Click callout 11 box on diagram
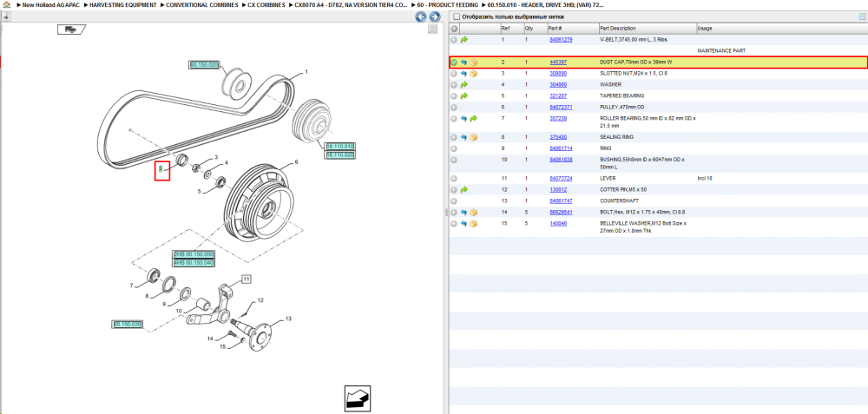868x414 pixels. [246, 279]
